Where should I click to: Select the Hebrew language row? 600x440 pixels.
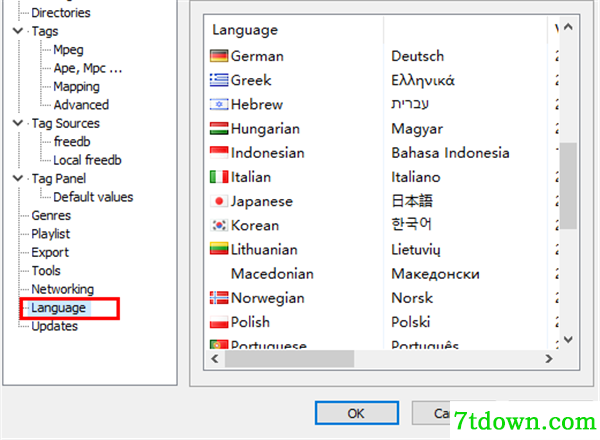point(383,104)
